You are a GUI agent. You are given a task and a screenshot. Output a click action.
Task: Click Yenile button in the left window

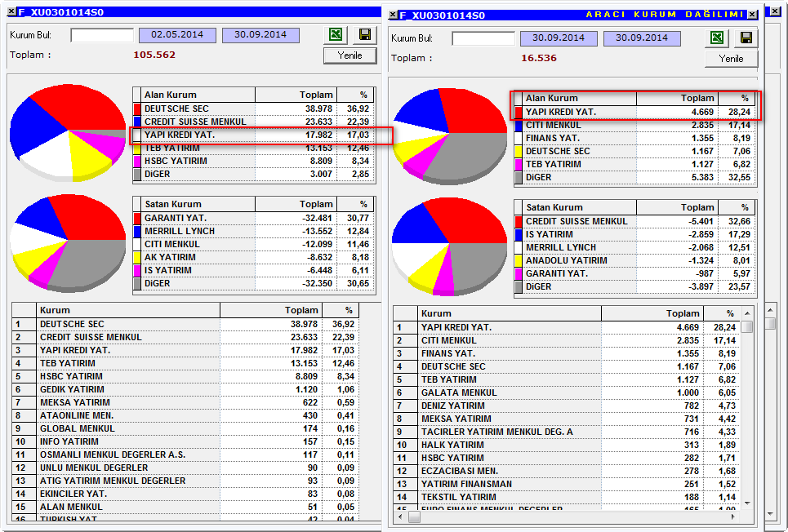tap(349, 55)
